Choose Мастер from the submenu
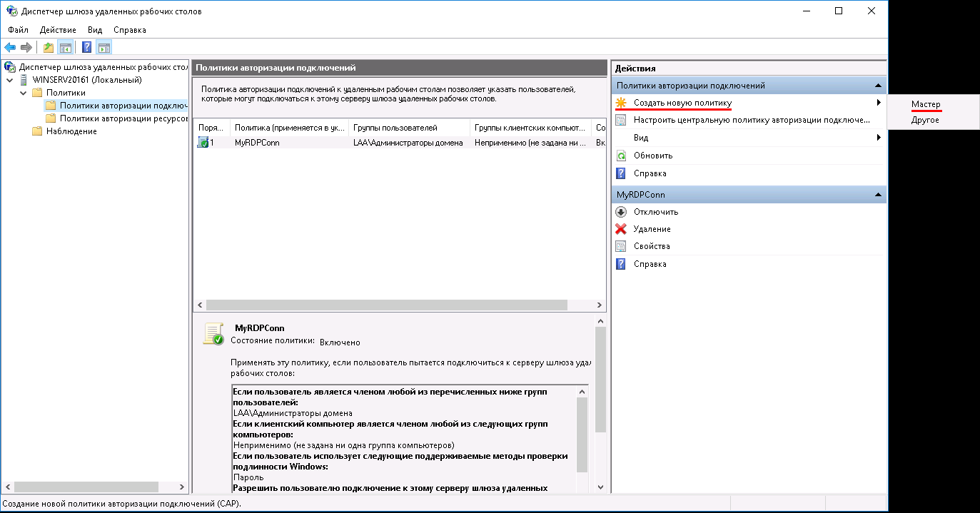This screenshot has width=980, height=513. pyautogui.click(x=926, y=105)
